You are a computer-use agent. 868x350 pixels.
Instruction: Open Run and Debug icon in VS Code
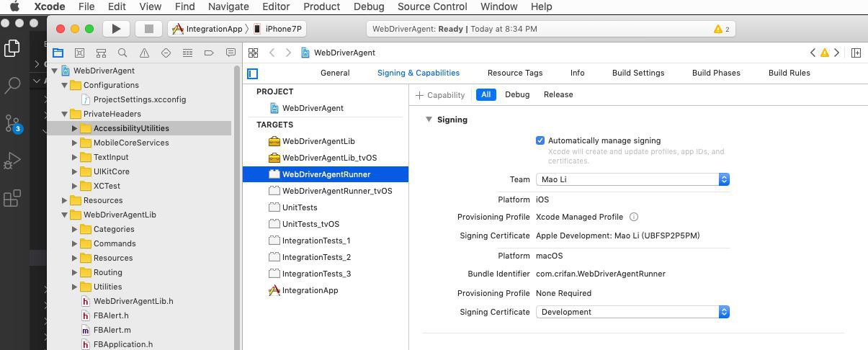pos(12,161)
